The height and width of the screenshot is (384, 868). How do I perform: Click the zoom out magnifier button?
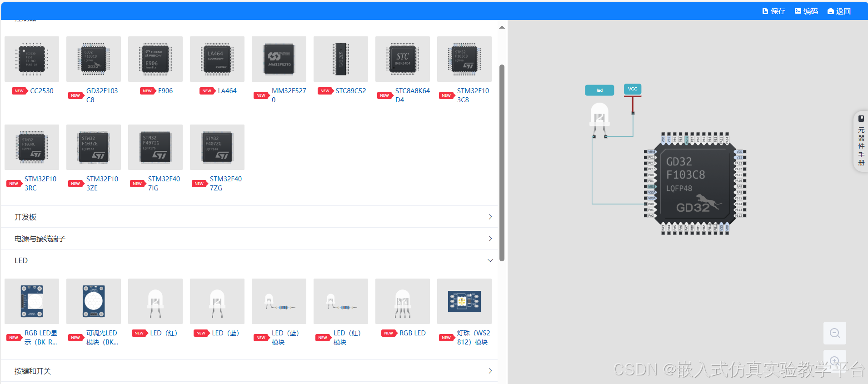pyautogui.click(x=835, y=333)
